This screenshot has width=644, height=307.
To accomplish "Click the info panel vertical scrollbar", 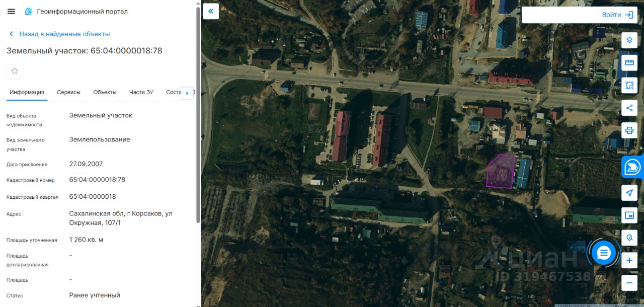I will 198,116.
